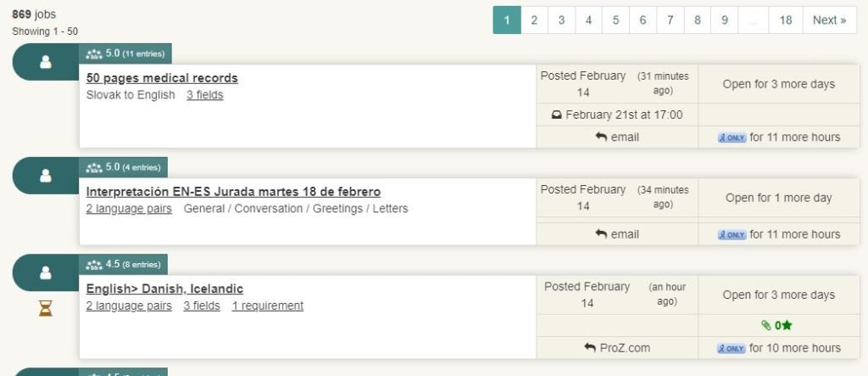Click ONLY badge next to 10 more hours
Screen dimensions: 868x376
pos(732,348)
